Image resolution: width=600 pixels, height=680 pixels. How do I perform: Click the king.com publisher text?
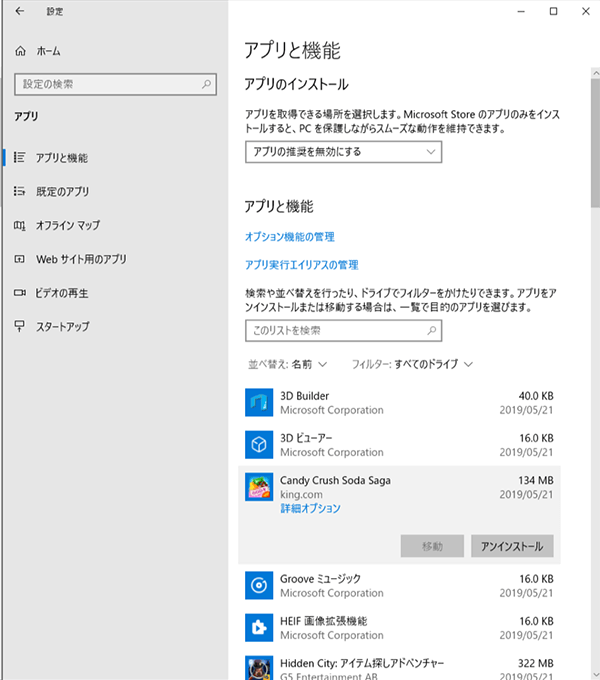pyautogui.click(x=301, y=495)
